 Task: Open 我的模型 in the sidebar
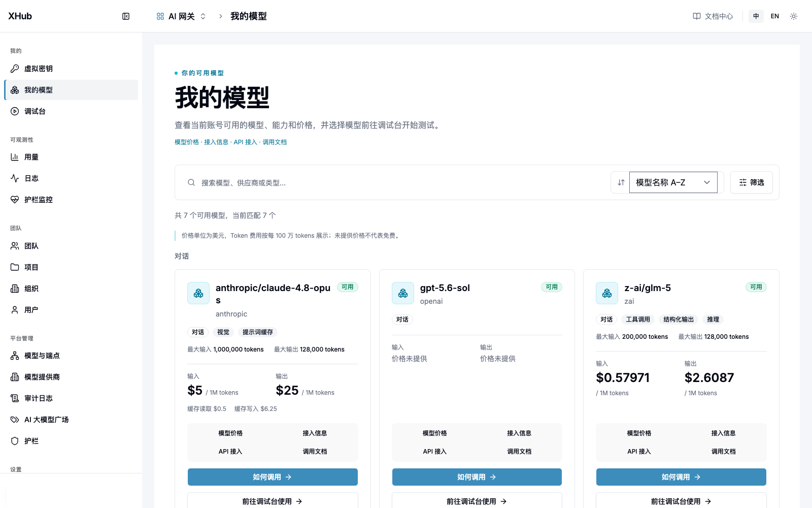71,90
